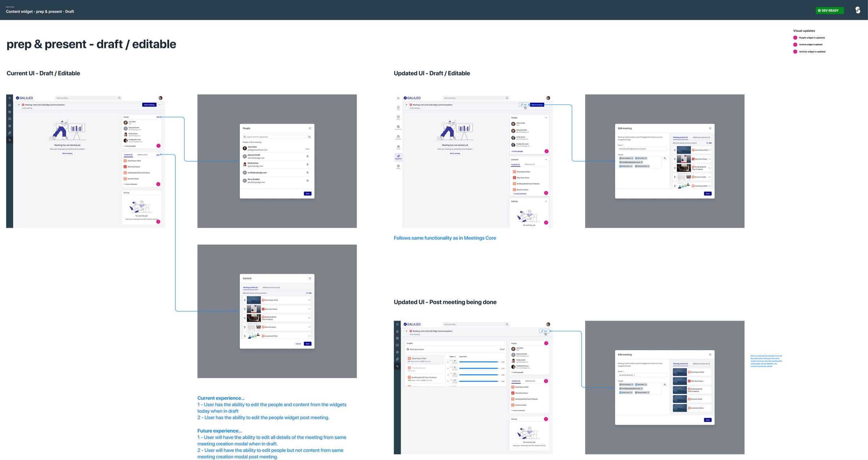This screenshot has height=460, width=868.
Task: Click Cancel in the Content modal
Action: pyautogui.click(x=298, y=344)
